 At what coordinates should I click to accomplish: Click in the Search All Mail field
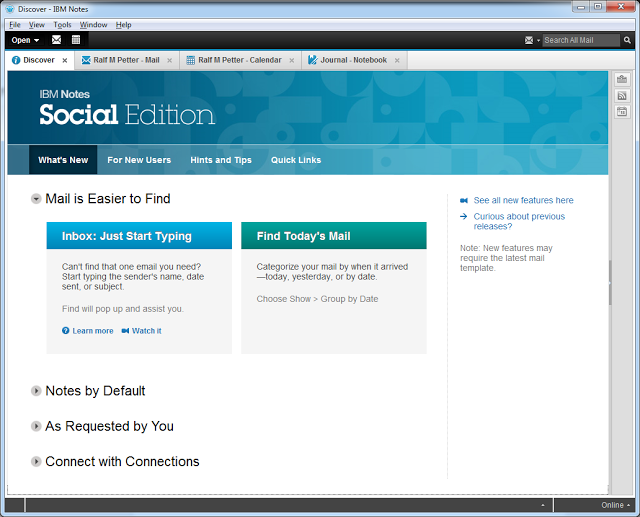(580, 40)
